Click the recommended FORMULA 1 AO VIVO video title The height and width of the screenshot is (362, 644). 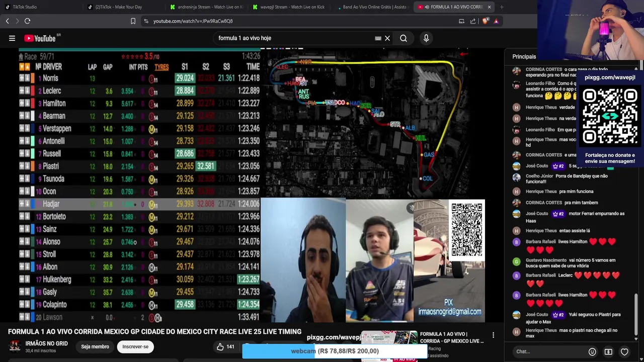[x=452, y=337]
